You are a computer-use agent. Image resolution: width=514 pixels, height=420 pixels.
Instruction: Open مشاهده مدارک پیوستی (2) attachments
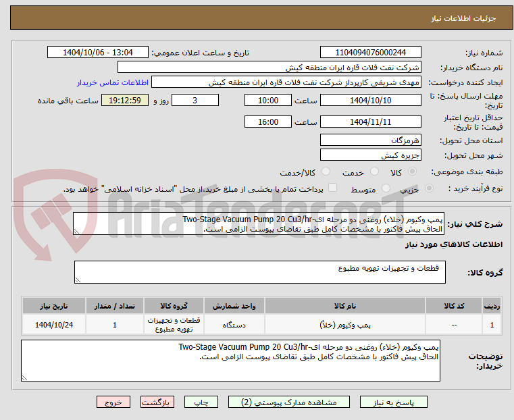pos(289,402)
